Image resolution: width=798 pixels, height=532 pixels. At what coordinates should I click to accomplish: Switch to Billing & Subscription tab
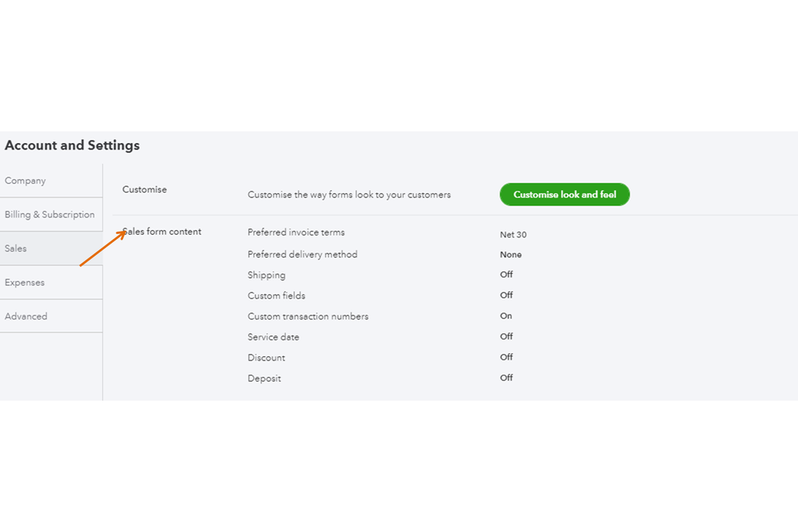tap(50, 215)
